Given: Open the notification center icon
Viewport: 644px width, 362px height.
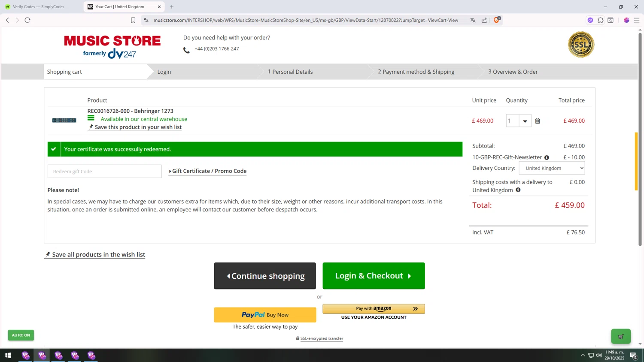Looking at the screenshot, I should pos(633,355).
